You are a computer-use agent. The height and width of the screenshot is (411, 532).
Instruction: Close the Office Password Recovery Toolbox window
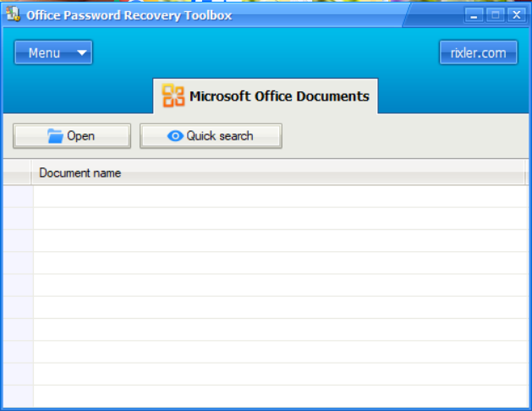pyautogui.click(x=516, y=15)
